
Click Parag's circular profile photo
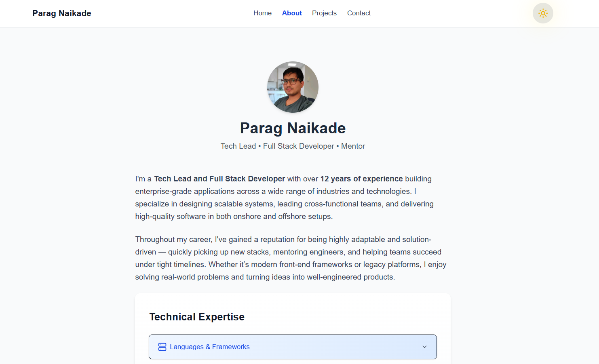293,87
